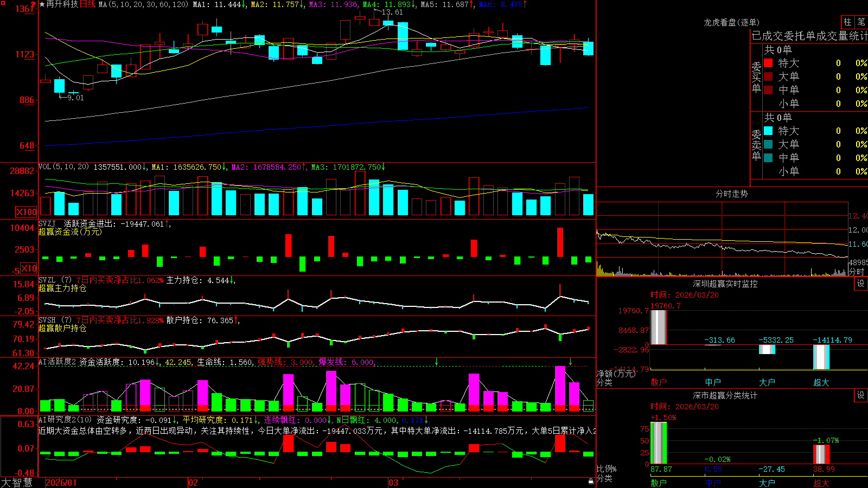868x488 pixels.
Task: Click the 大智慧 logo in bottom-left corner
Action: point(17,483)
